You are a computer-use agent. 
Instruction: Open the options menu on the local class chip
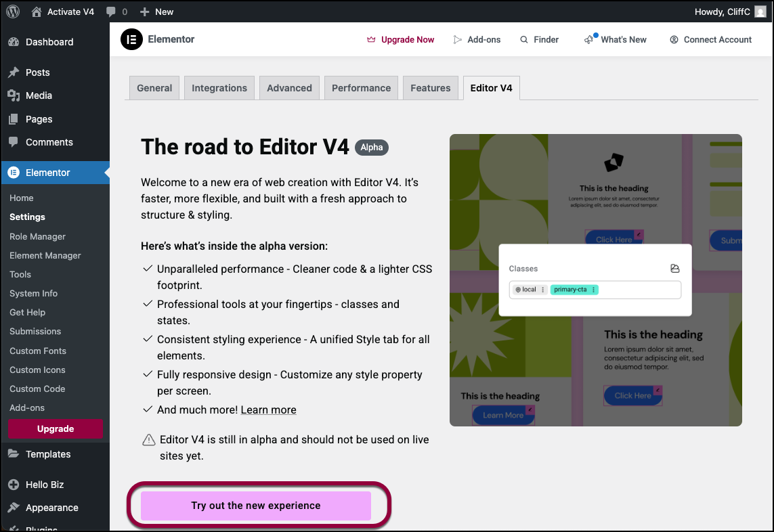(x=543, y=290)
